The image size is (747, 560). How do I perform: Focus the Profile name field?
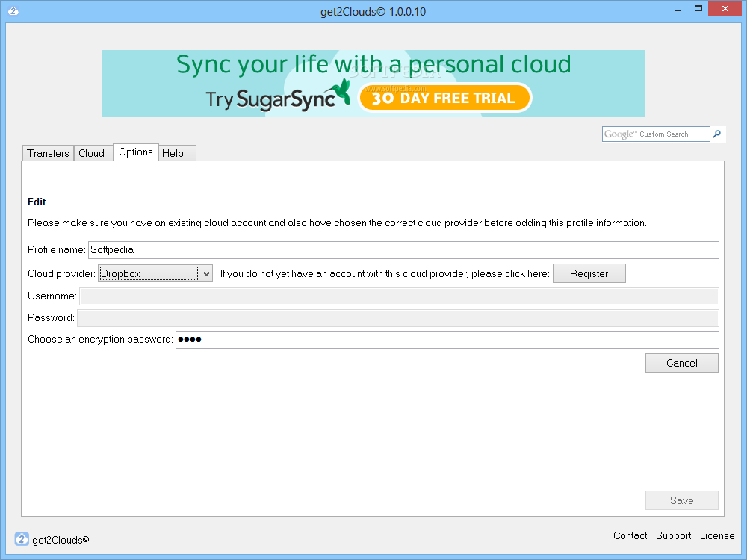click(x=403, y=250)
